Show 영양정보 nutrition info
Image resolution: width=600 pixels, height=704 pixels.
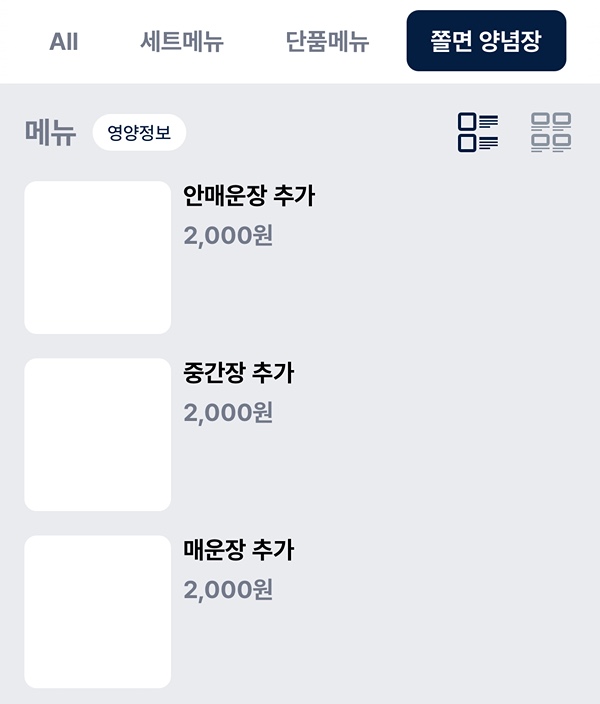(139, 132)
